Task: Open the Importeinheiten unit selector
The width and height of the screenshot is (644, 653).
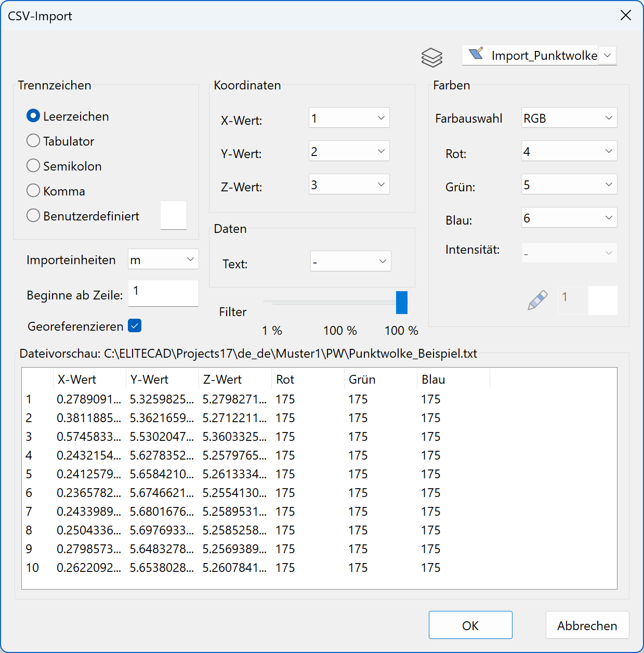Action: (163, 259)
